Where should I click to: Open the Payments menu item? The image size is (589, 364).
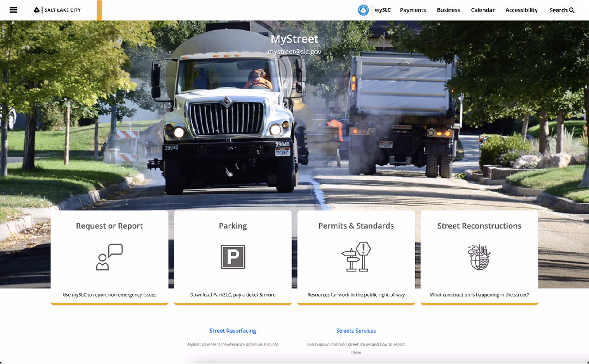(x=413, y=10)
